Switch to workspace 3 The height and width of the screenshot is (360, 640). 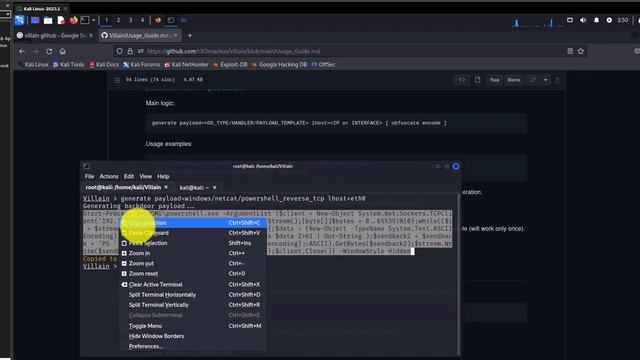pos(130,20)
